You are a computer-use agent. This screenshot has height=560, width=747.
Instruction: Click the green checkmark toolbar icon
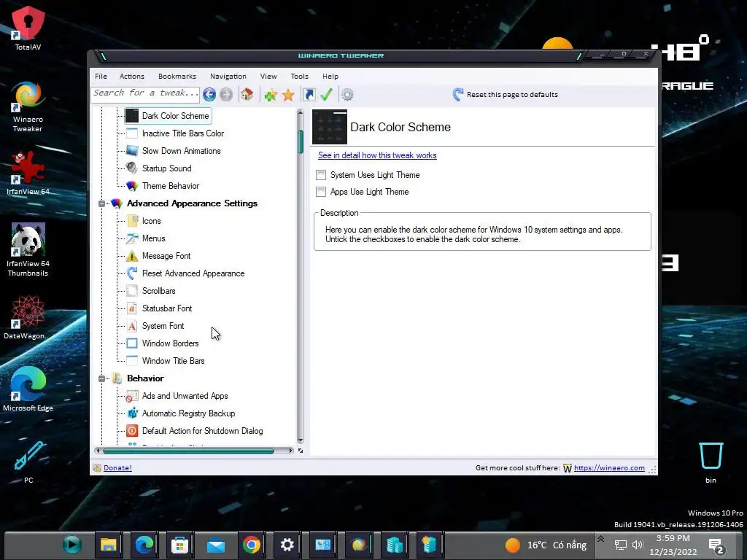click(326, 94)
